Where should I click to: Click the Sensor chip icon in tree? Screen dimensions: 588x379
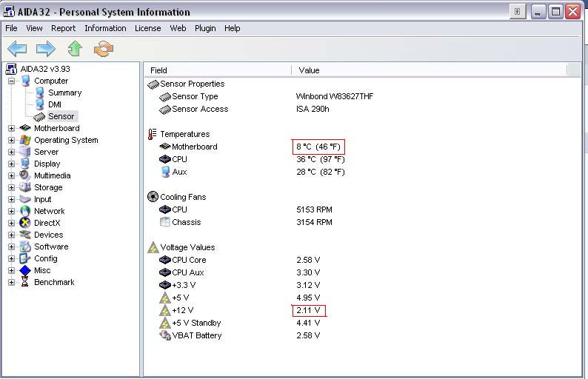tap(39, 117)
